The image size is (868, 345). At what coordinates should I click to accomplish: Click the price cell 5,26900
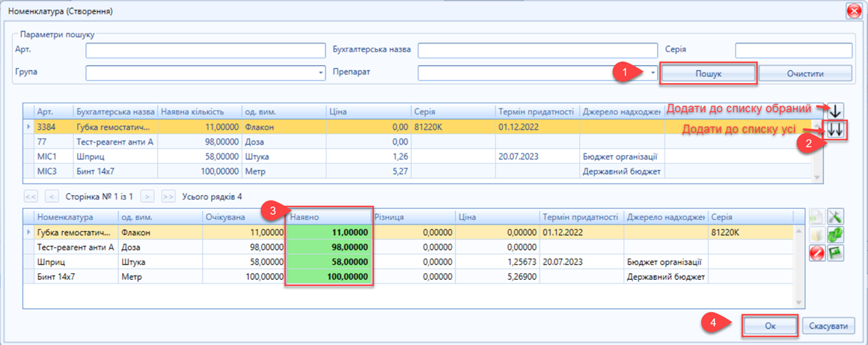pos(497,276)
